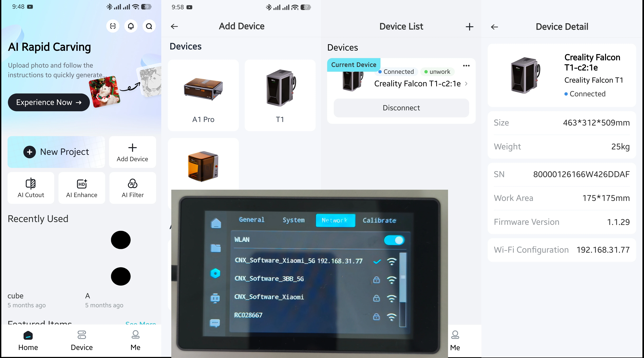Select the A1 Pro device card
644x358 pixels.
[203, 95]
